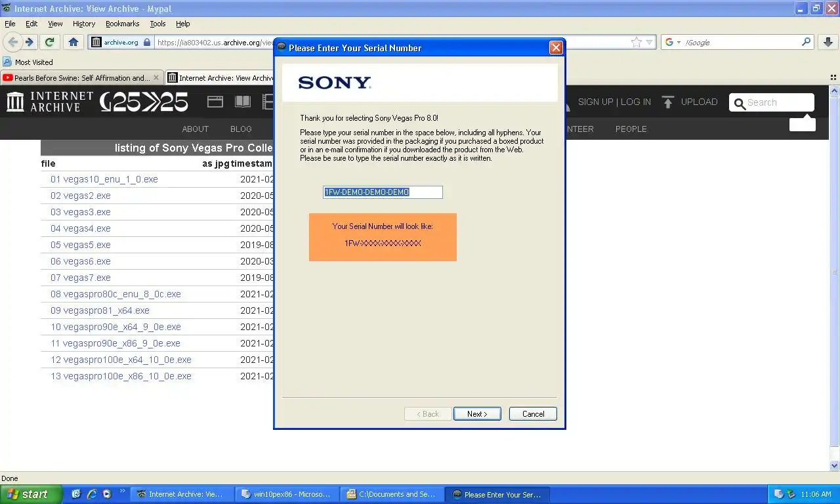
Task: Click the page vertical scrollbar down arrow
Action: click(835, 466)
